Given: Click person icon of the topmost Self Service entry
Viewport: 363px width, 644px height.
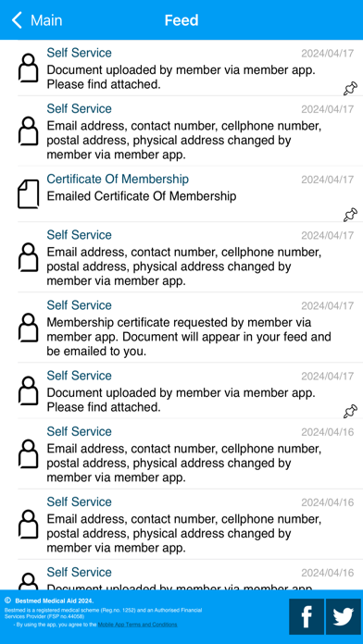Looking at the screenshot, I should point(29,68).
